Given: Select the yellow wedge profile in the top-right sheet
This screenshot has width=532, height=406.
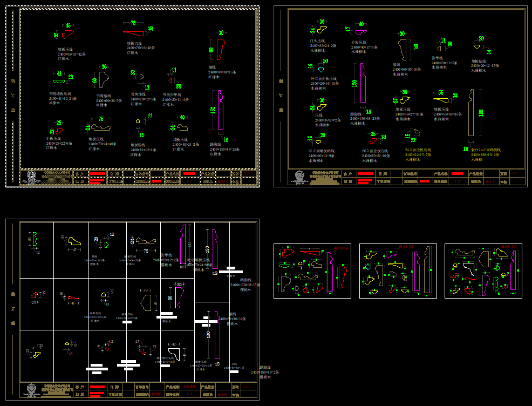Looking at the screenshot, I should tap(441, 99).
